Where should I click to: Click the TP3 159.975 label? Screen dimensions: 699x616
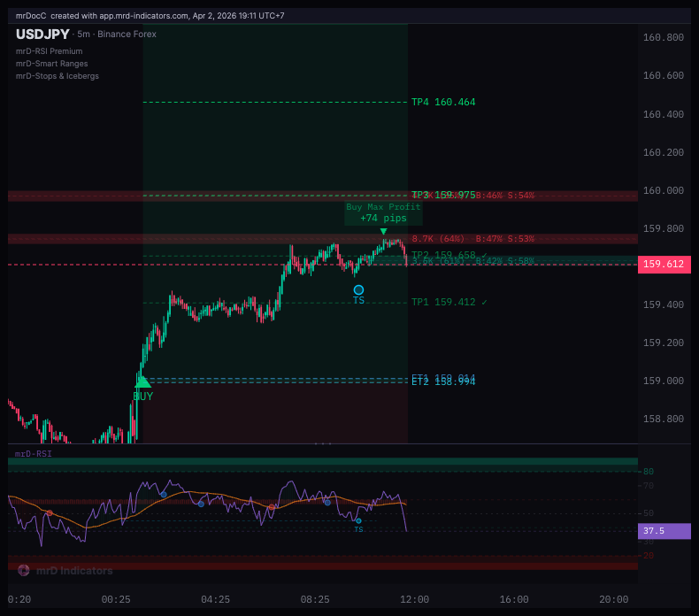pyautogui.click(x=443, y=195)
